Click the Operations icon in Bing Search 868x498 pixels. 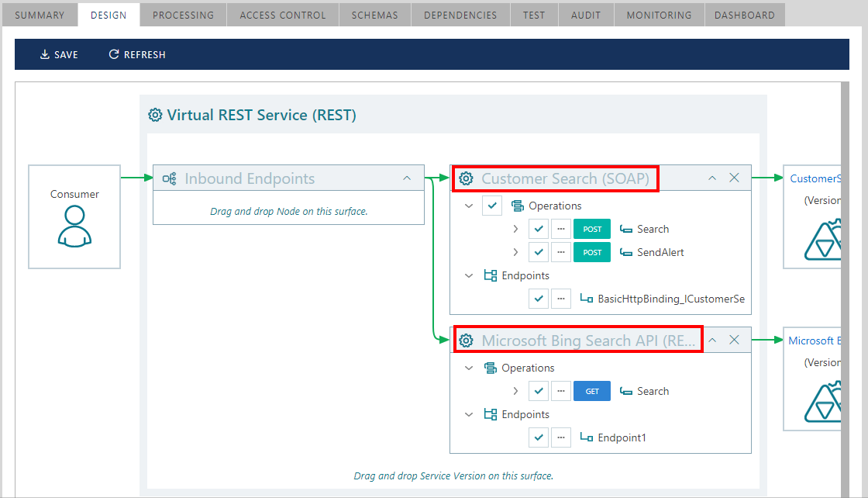click(491, 368)
